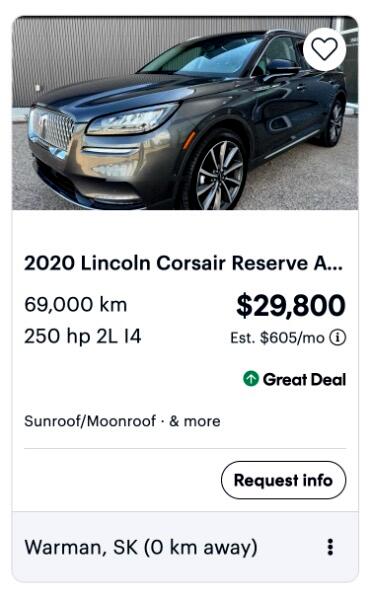The image size is (371, 600).
Task: Click the headlight in the car photo
Action: click(132, 119)
